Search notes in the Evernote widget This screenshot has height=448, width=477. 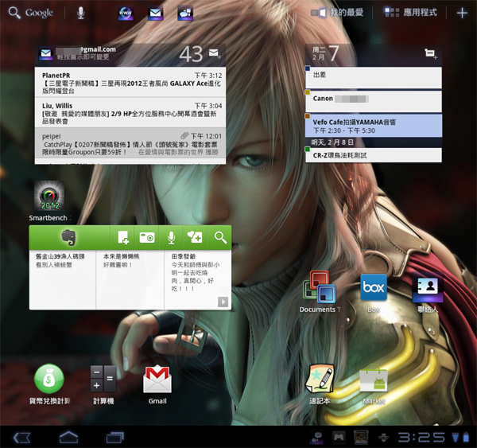tap(220, 238)
